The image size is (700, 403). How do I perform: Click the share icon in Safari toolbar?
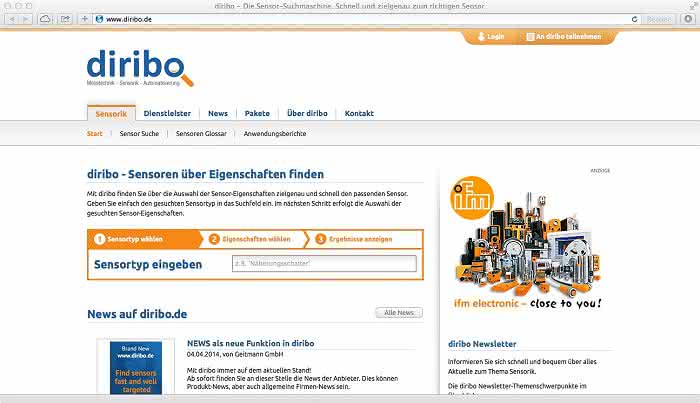pos(65,19)
